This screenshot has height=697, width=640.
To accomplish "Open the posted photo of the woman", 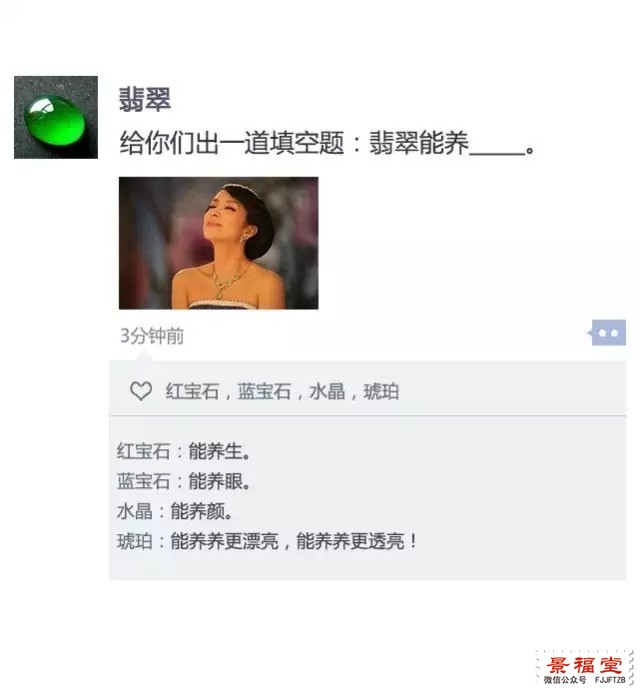I will tap(218, 243).
